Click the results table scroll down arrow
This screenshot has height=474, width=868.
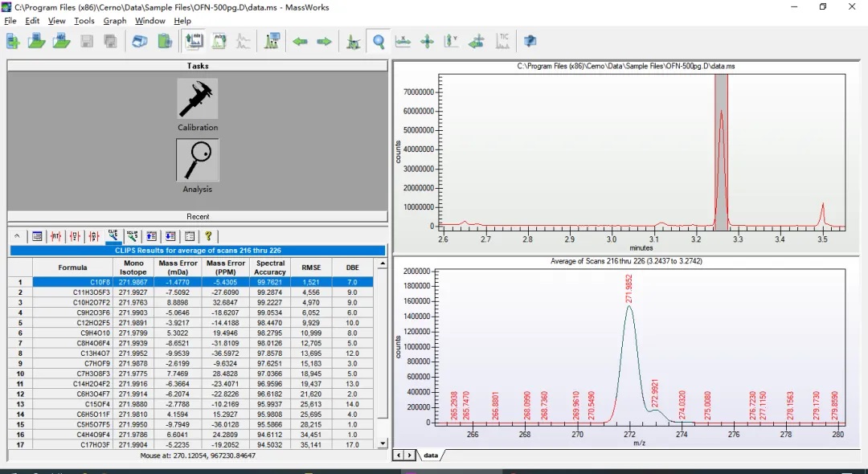383,443
